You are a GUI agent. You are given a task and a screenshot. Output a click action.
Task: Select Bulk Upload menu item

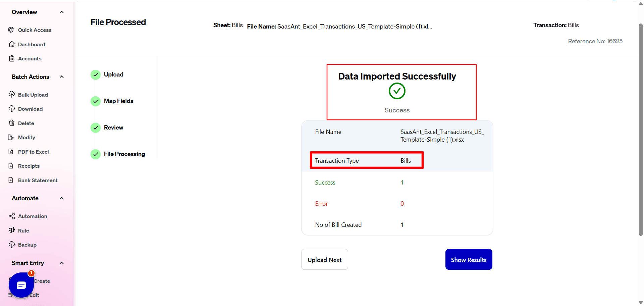coord(33,95)
